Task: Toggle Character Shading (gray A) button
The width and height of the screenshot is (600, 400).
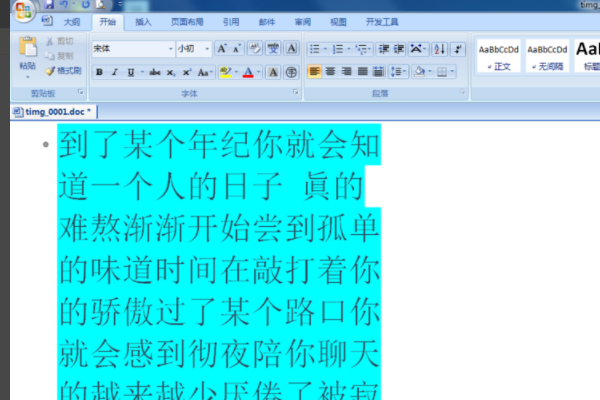Action: click(x=273, y=72)
